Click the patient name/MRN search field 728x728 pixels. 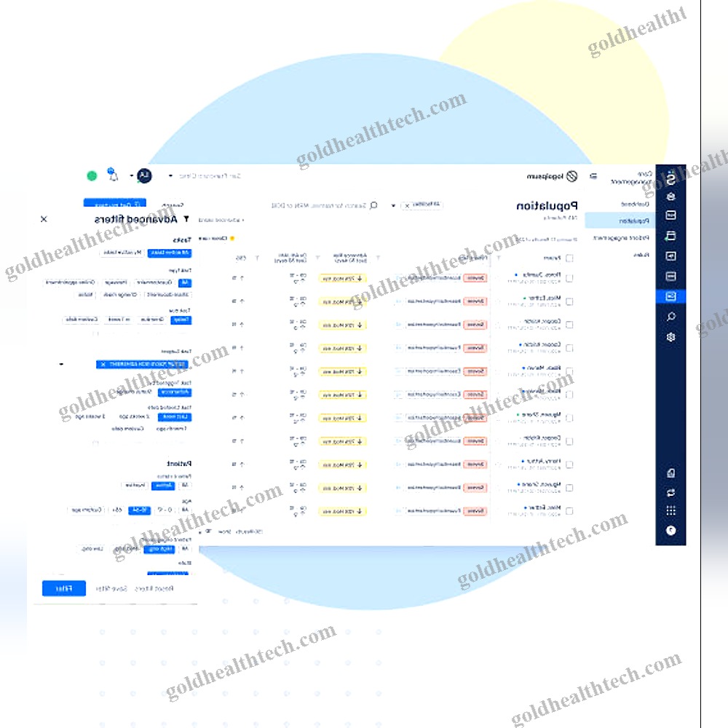(x=325, y=205)
